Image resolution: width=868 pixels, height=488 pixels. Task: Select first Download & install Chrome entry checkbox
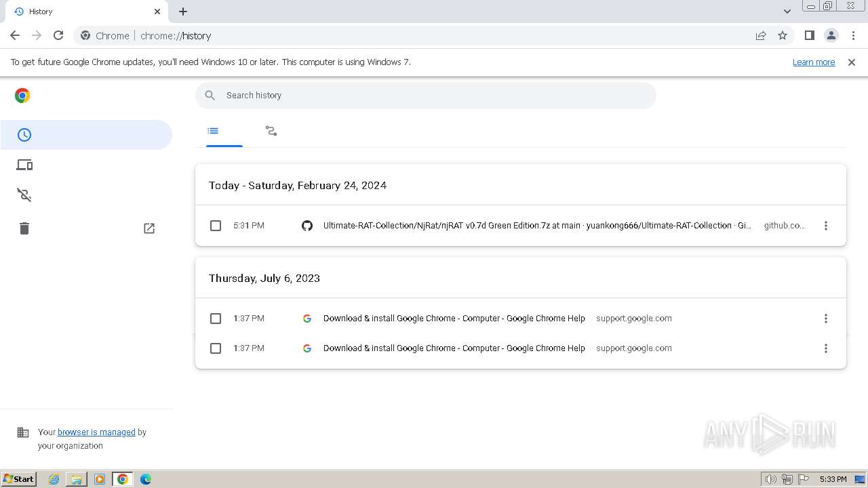coord(216,319)
